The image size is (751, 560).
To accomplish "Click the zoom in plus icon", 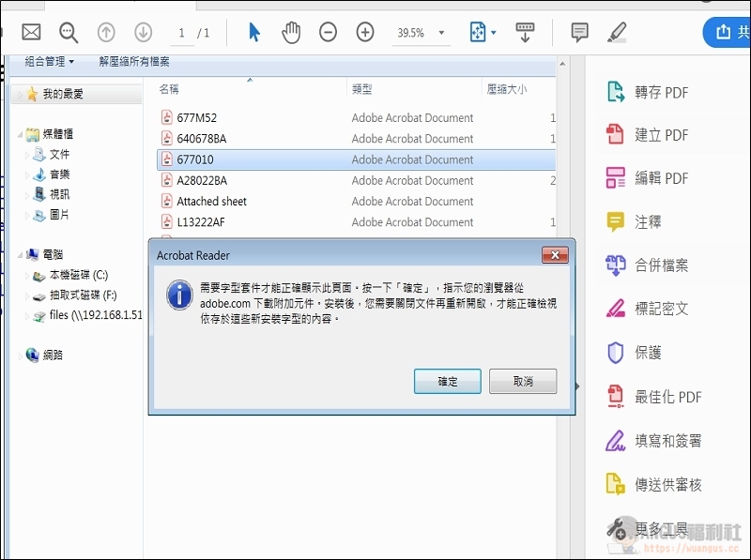I will (365, 33).
